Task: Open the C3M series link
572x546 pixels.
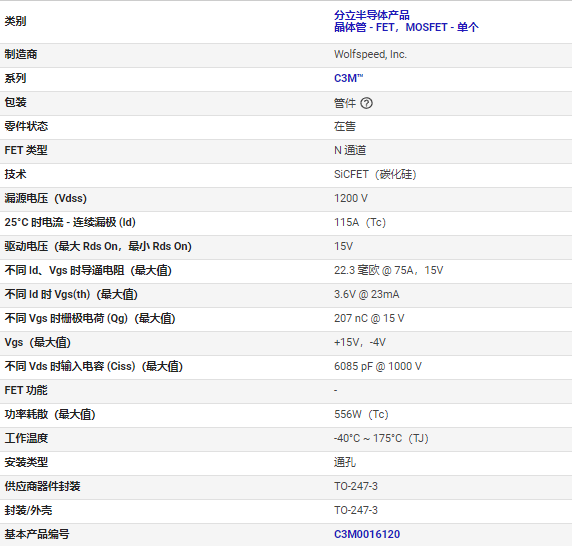Action: (x=348, y=78)
